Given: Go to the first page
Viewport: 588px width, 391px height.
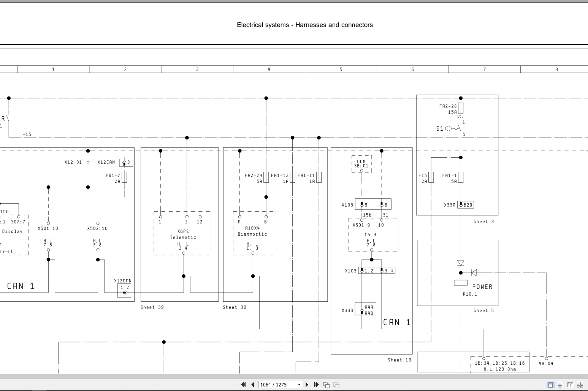Looking at the screenshot, I should click(243, 385).
